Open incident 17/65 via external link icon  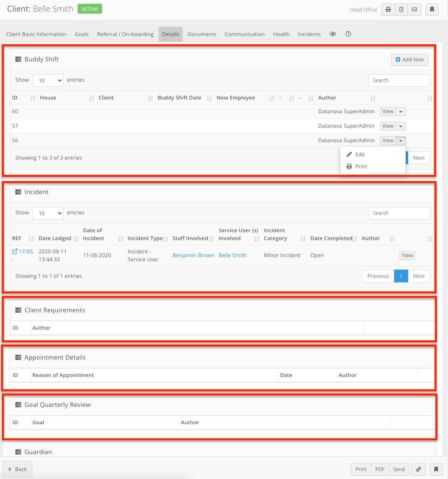click(15, 251)
